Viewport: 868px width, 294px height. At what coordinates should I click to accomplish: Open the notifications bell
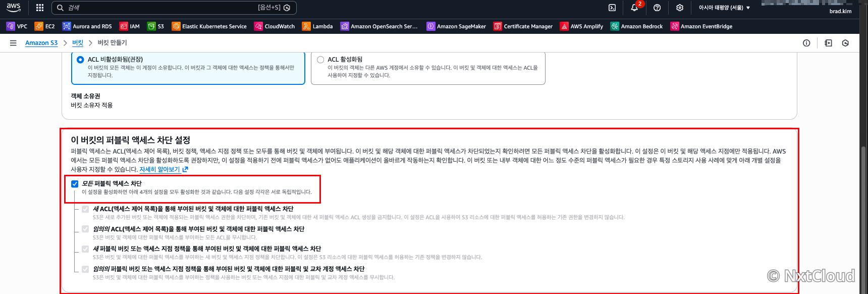point(635,8)
